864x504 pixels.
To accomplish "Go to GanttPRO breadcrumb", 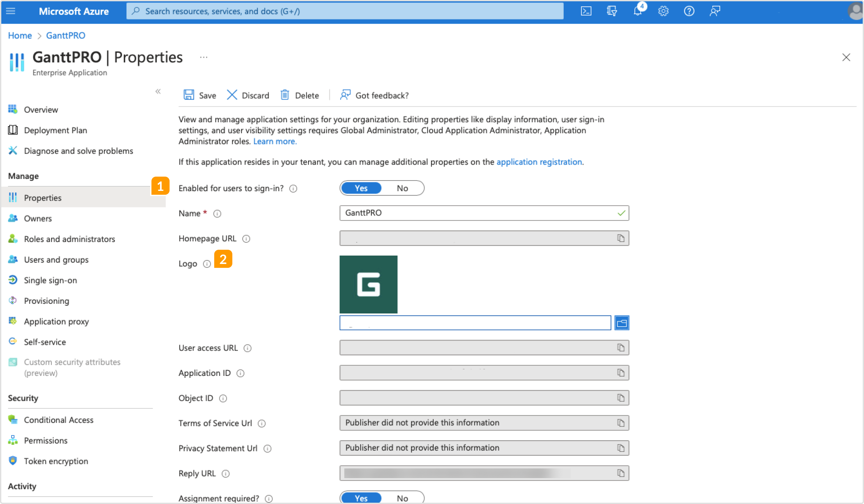I will tap(65, 35).
